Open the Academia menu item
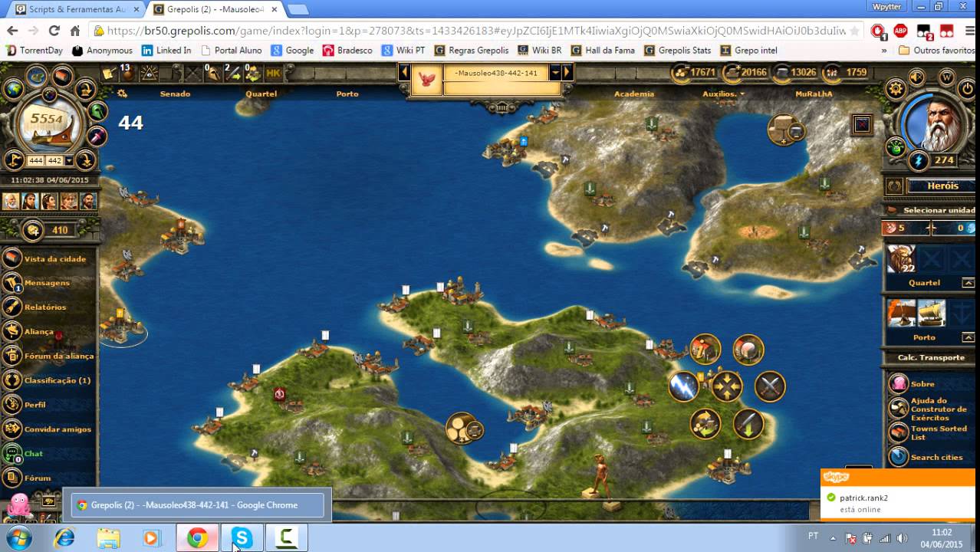 [x=634, y=94]
